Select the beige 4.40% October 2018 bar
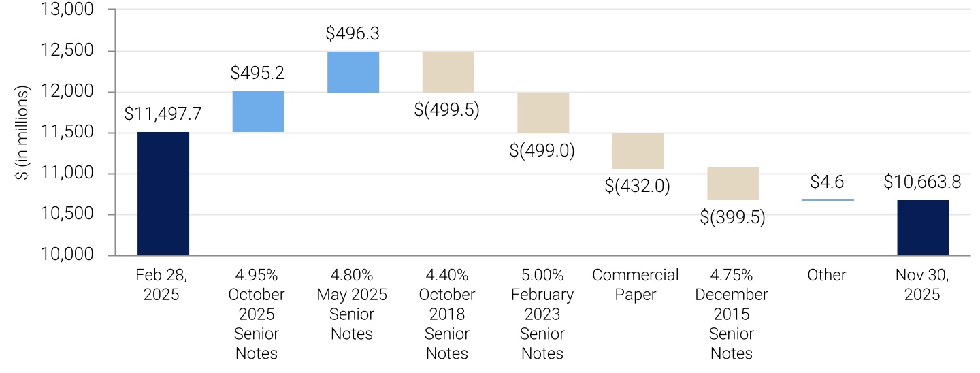The image size is (980, 373). [448, 71]
